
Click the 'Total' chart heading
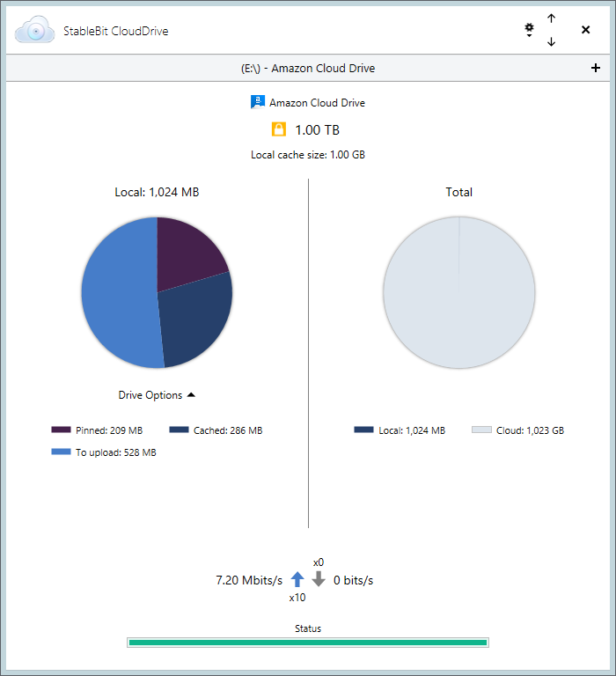point(459,192)
